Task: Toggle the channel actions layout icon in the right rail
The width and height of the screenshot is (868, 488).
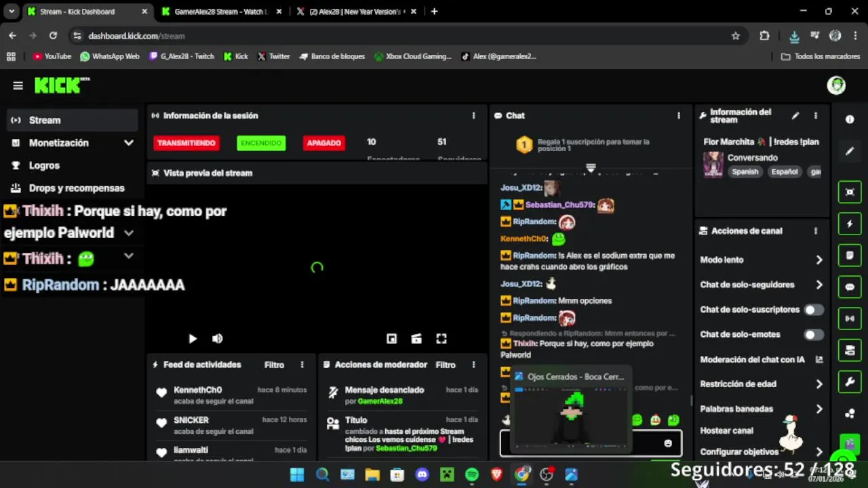Action: 850,350
